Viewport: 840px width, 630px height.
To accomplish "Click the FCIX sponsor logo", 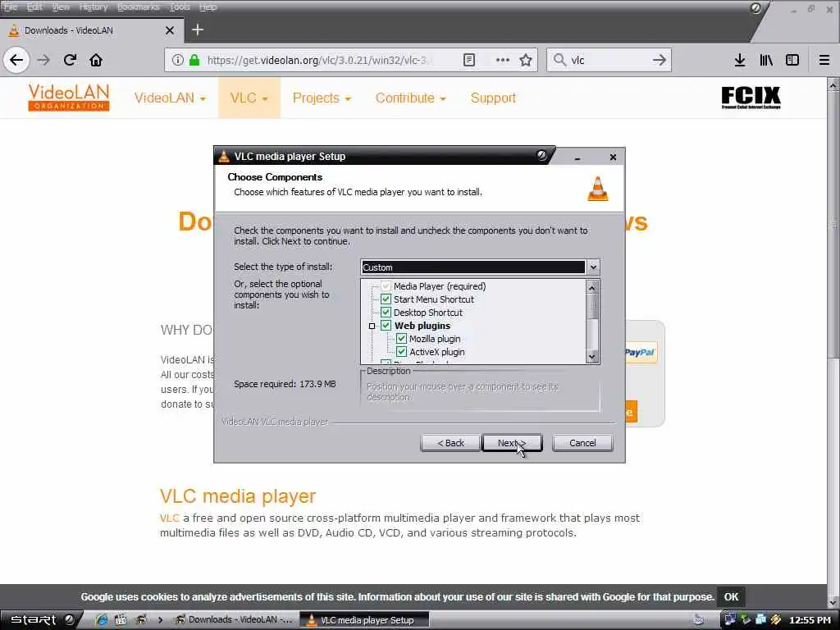I will point(751,98).
